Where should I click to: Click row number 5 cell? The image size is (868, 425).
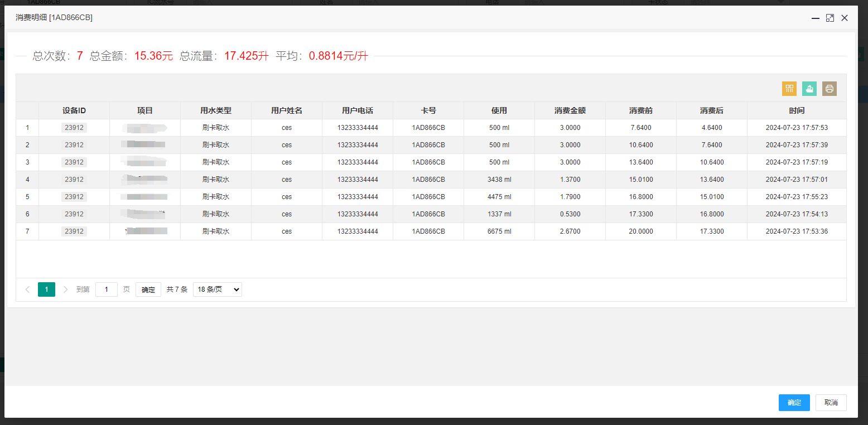click(x=27, y=197)
